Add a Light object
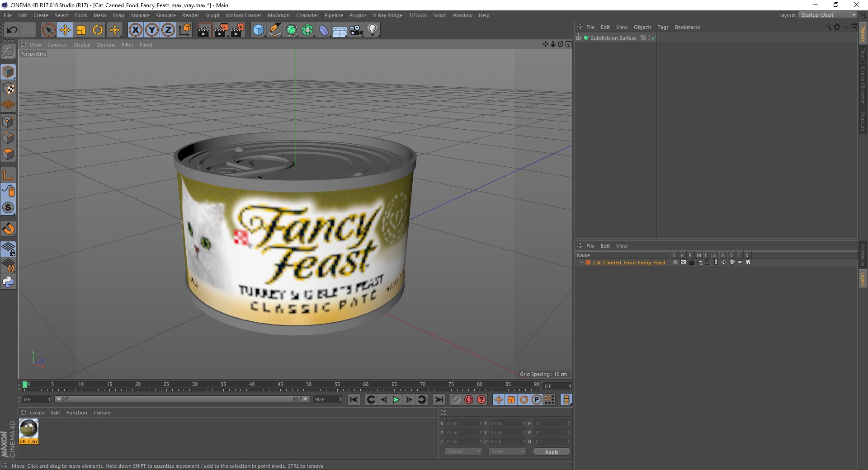868x470 pixels. (x=372, y=30)
